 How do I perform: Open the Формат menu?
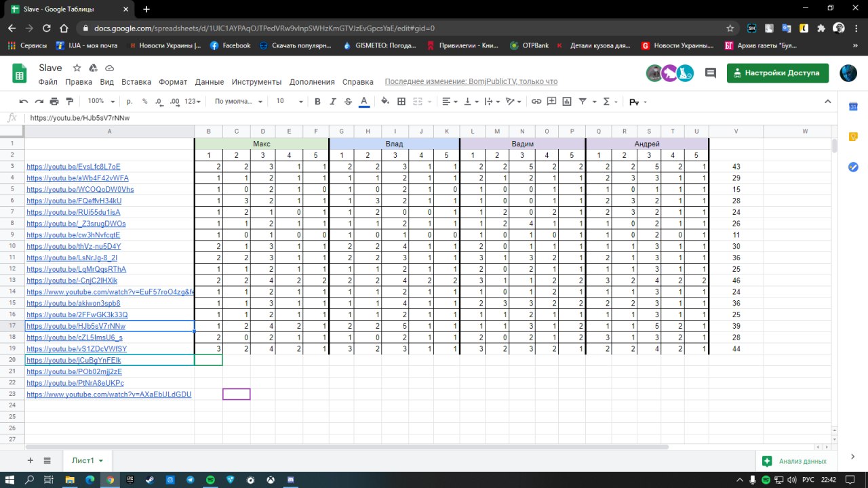point(173,82)
